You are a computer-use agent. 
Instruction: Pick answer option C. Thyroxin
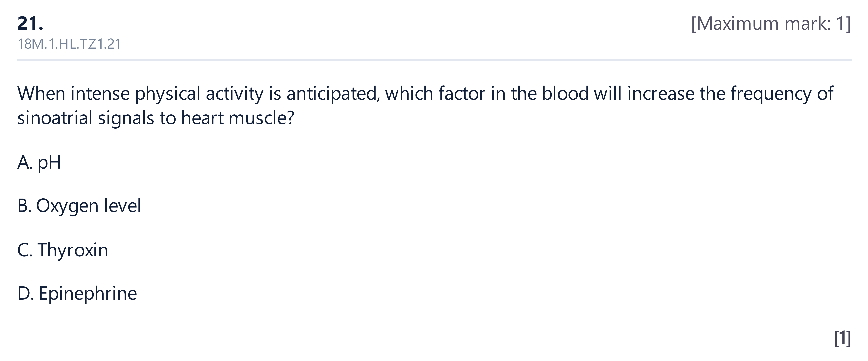(x=63, y=250)
